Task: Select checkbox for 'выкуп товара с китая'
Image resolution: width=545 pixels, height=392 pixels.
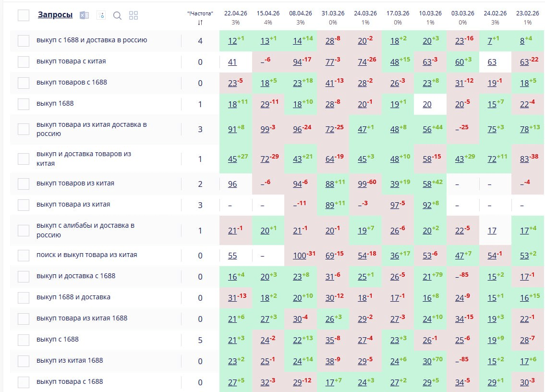Action: (x=24, y=62)
